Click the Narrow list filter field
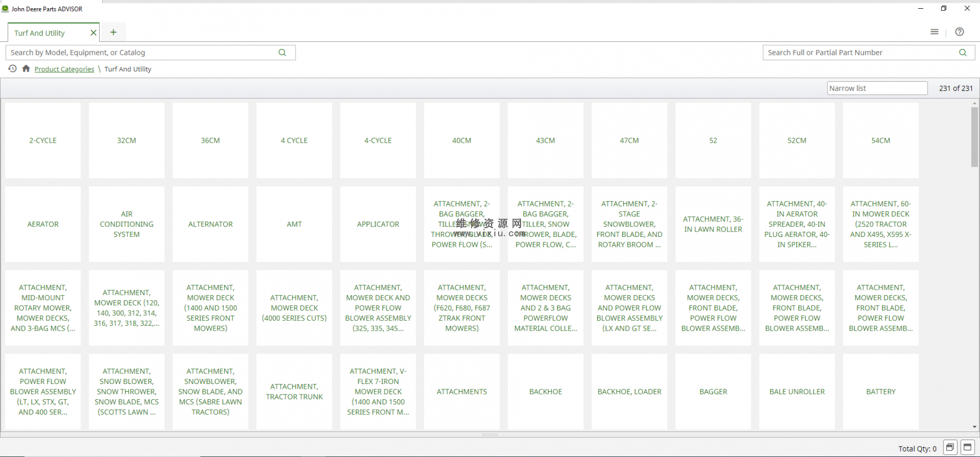The width and height of the screenshot is (980, 457). pyautogui.click(x=877, y=88)
